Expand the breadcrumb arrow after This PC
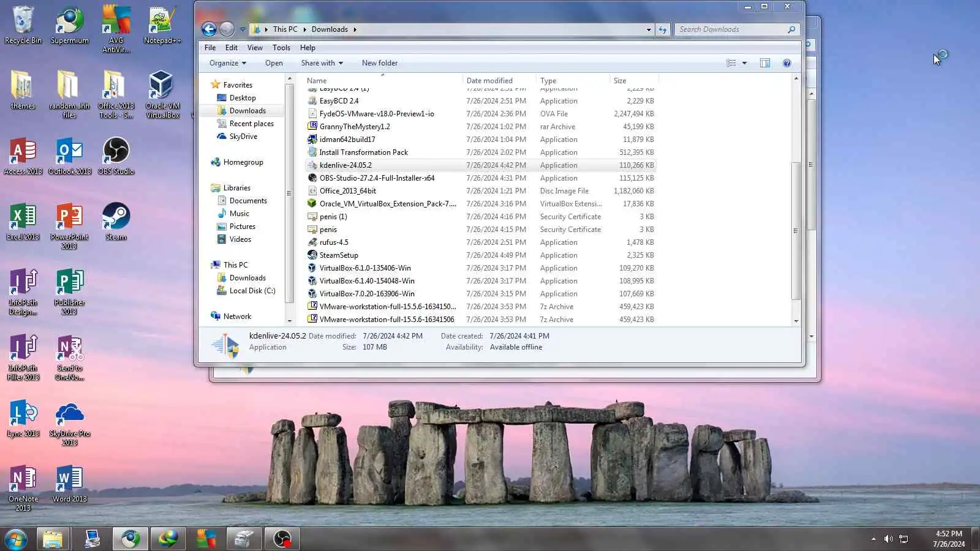This screenshot has height=551, width=980. [x=304, y=29]
